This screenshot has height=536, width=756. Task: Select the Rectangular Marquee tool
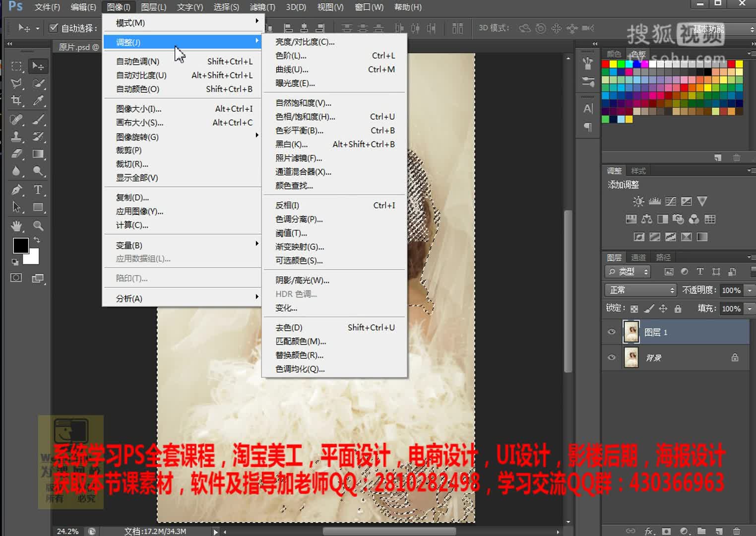coord(17,66)
